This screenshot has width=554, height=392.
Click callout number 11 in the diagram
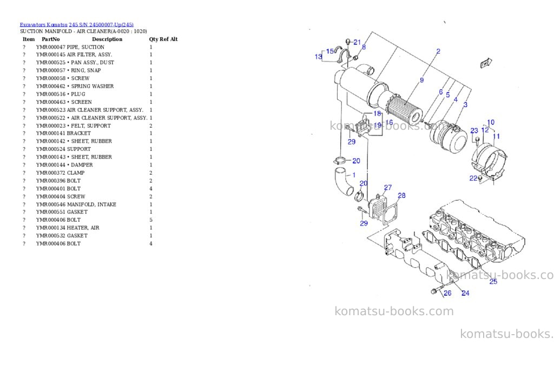point(497,136)
